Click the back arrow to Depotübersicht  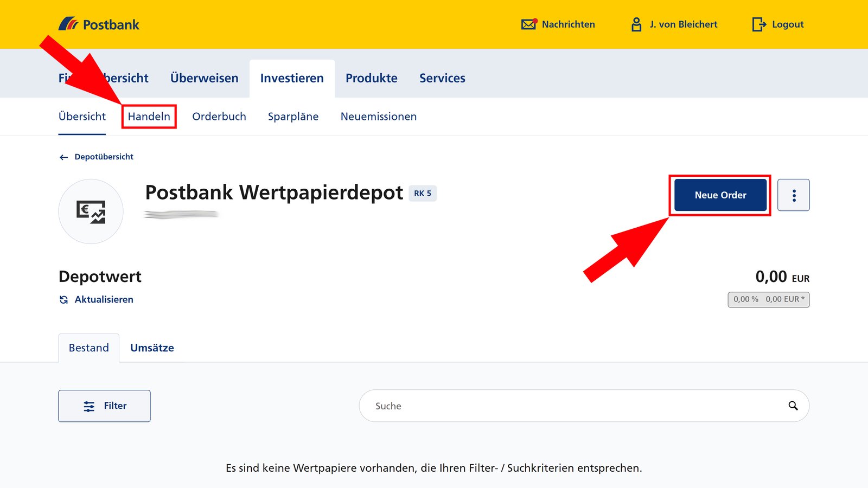[x=63, y=157]
